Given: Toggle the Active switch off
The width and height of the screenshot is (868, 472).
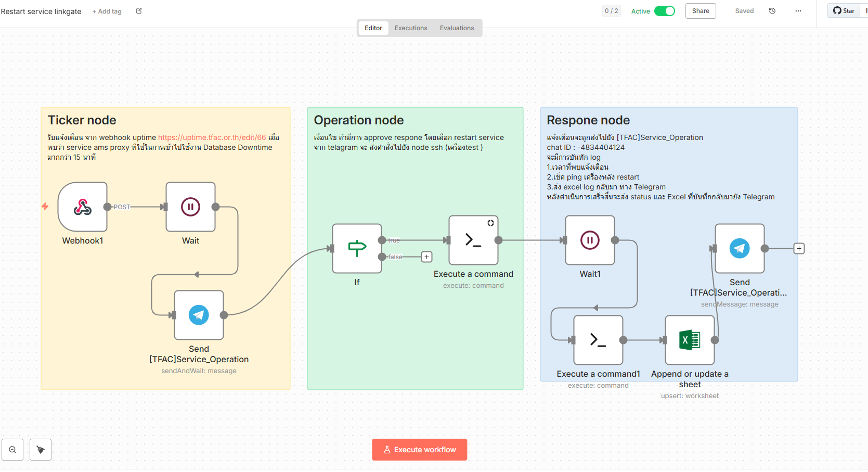Looking at the screenshot, I should (x=665, y=10).
